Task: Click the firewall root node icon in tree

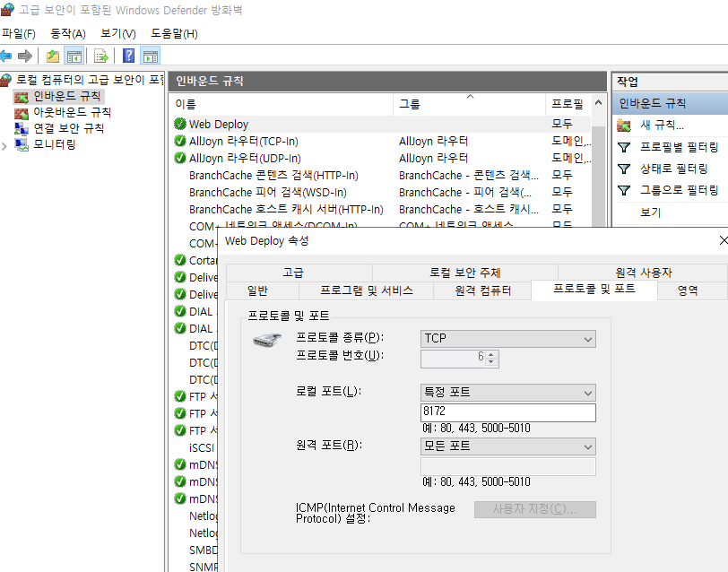Action: pyautogui.click(x=6, y=81)
